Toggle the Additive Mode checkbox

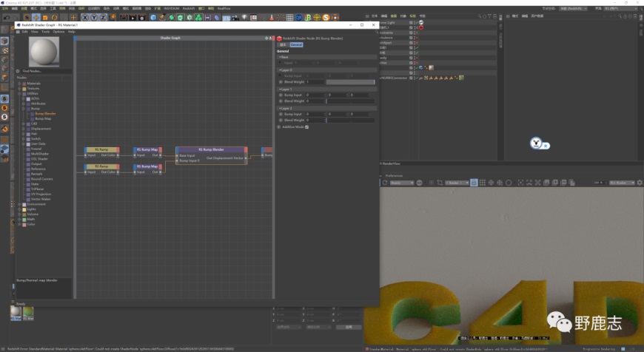pos(306,126)
